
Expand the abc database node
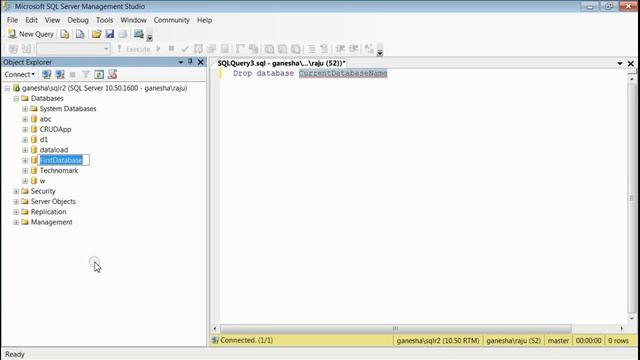click(x=25, y=119)
